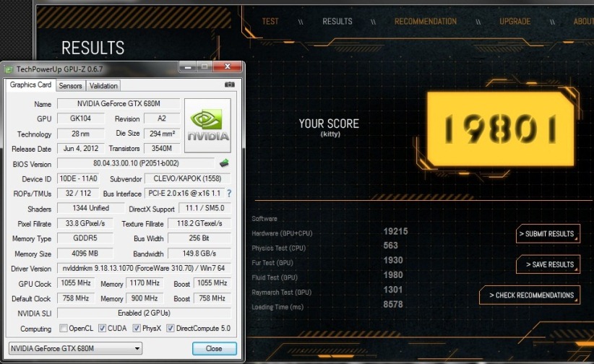The height and width of the screenshot is (364, 594).
Task: Click the Loading Time value 8578
Action: [393, 304]
